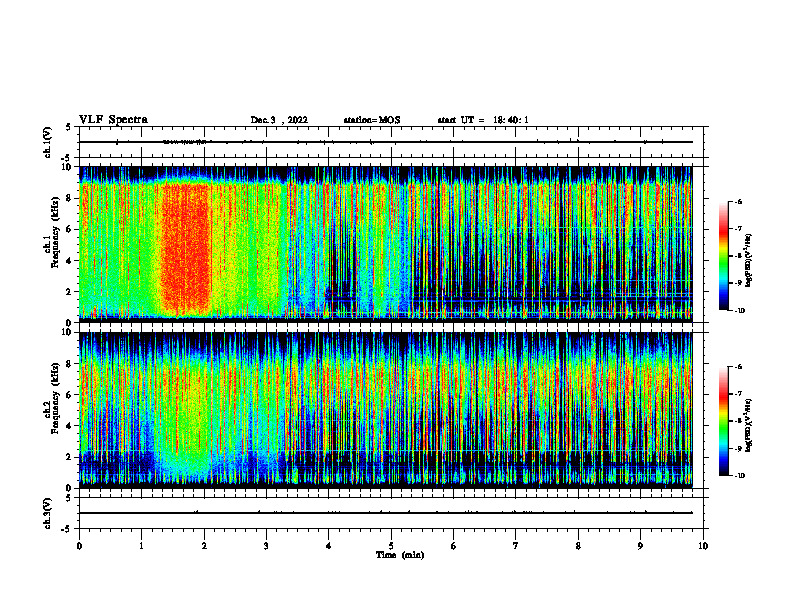Click time axis tick label "9"
The height and width of the screenshot is (612, 792).
[x=640, y=546]
